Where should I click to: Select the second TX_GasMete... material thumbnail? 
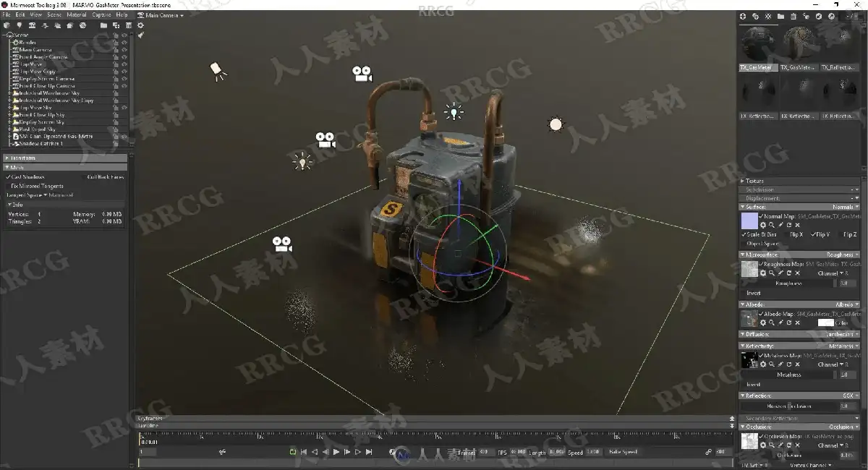pos(799,48)
